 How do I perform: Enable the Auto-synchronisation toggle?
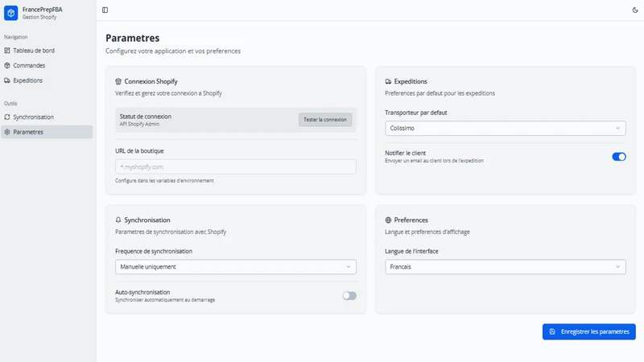pos(349,295)
